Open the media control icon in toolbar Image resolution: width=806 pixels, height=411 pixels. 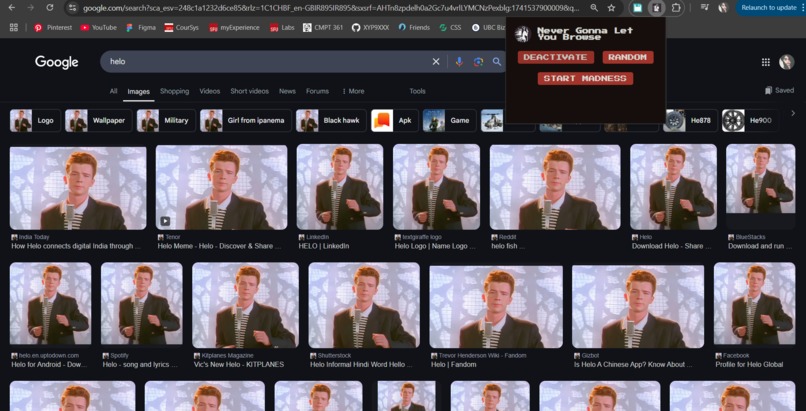point(705,8)
